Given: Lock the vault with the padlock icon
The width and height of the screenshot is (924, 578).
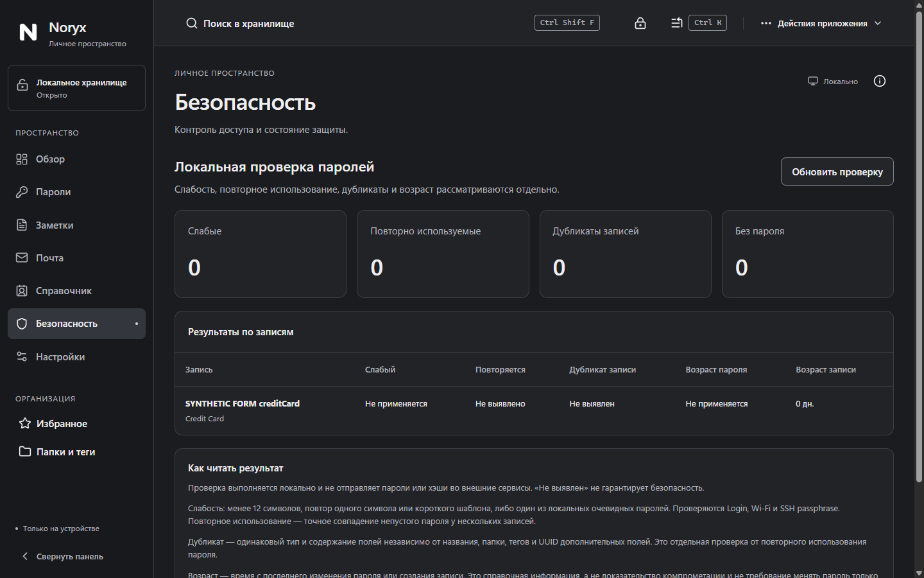Looking at the screenshot, I should pyautogui.click(x=640, y=23).
